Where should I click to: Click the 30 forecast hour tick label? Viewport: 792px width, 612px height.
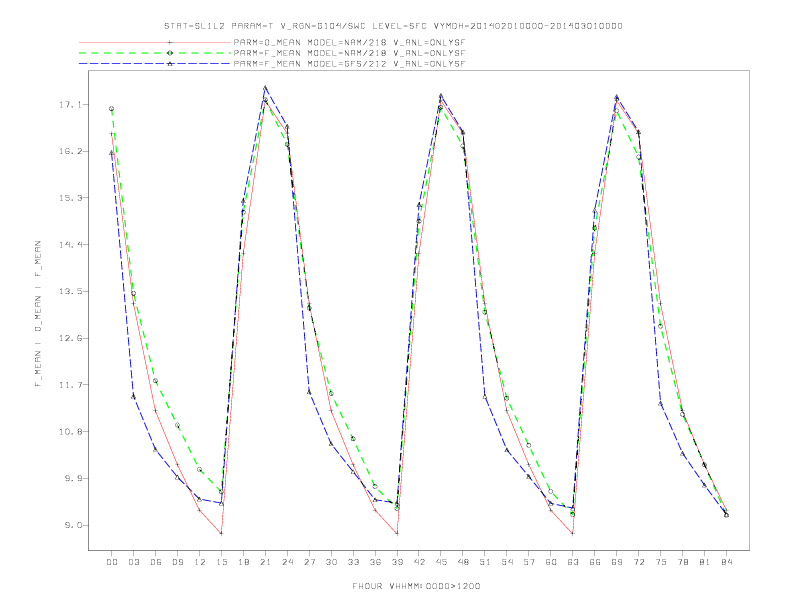[x=331, y=562]
